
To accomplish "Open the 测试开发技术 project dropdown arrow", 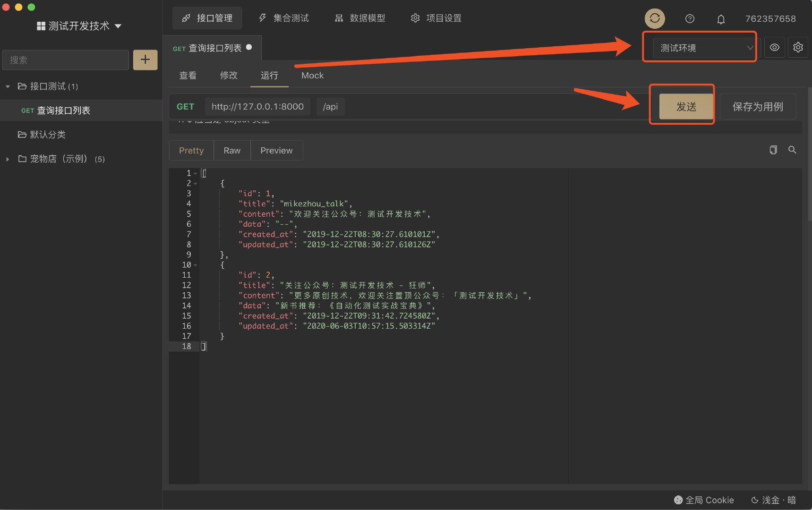I will pyautogui.click(x=118, y=26).
